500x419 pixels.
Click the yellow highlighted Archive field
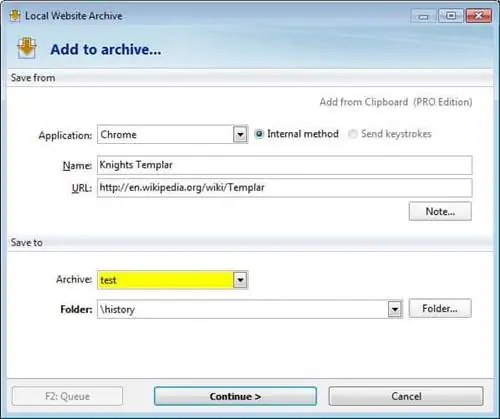(x=166, y=280)
